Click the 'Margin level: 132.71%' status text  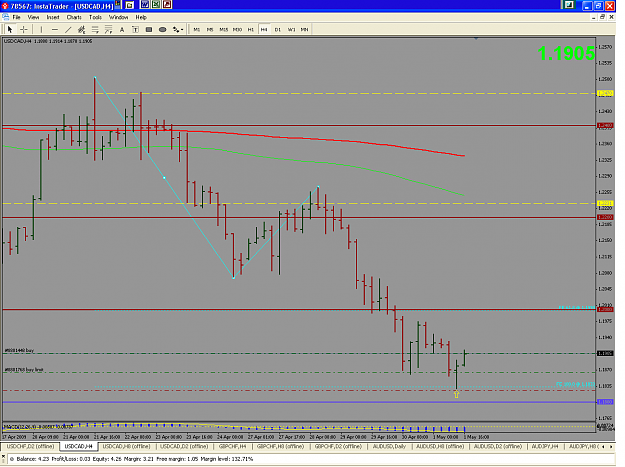point(227,459)
